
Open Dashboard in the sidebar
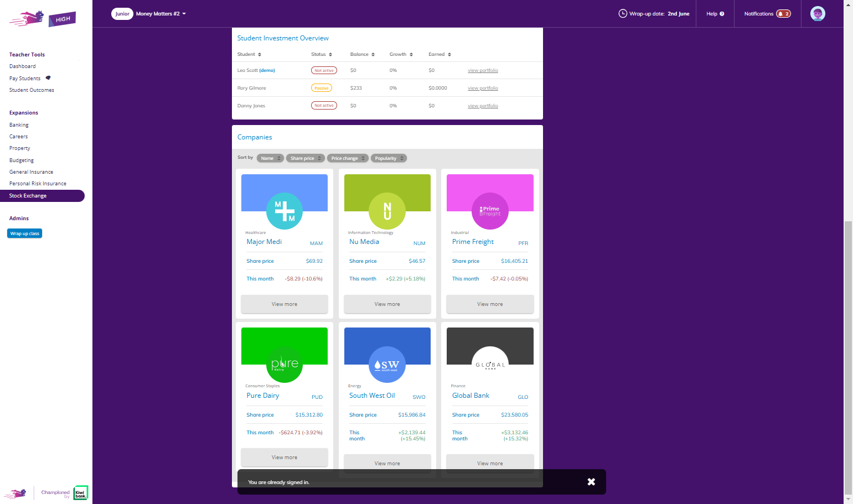23,66
